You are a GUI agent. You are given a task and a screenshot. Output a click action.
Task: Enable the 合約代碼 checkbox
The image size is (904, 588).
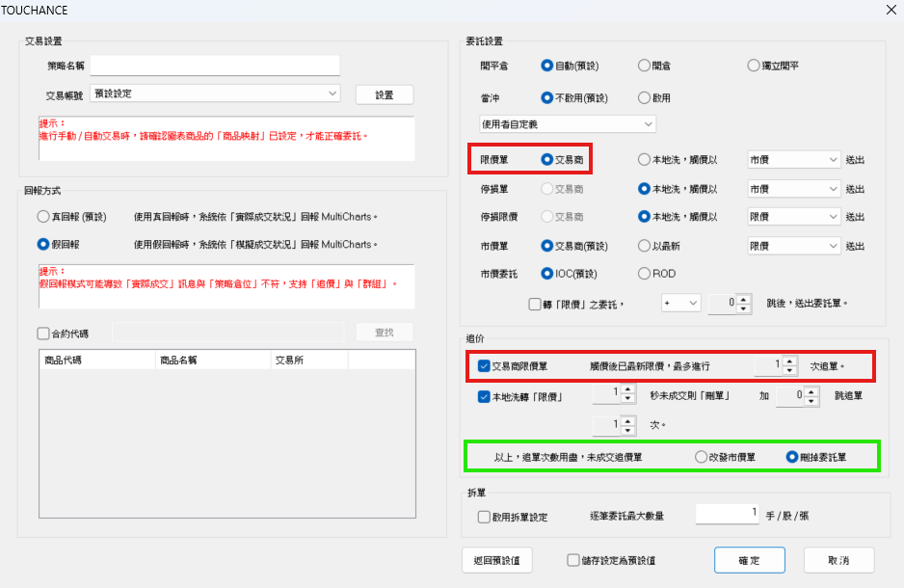pos(43,334)
